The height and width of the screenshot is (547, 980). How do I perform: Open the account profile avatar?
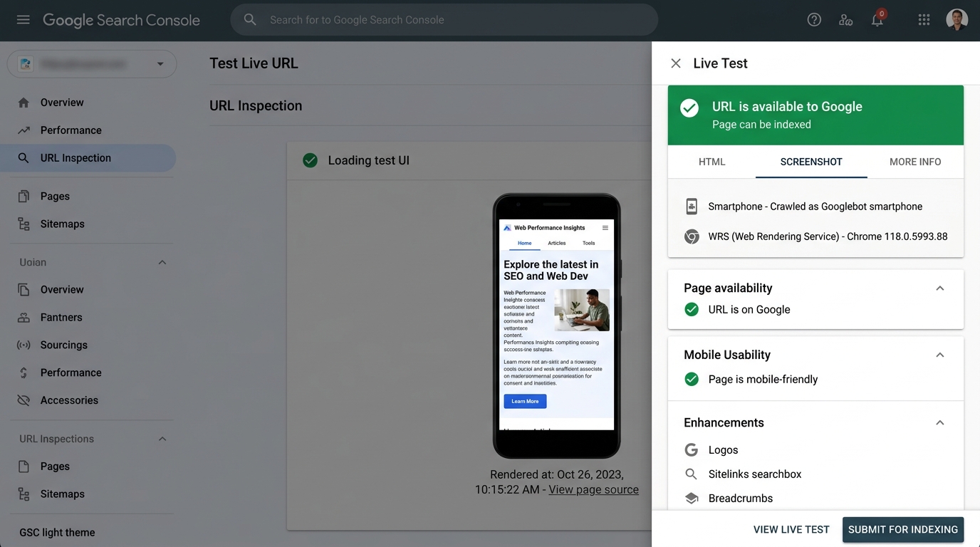pos(956,20)
